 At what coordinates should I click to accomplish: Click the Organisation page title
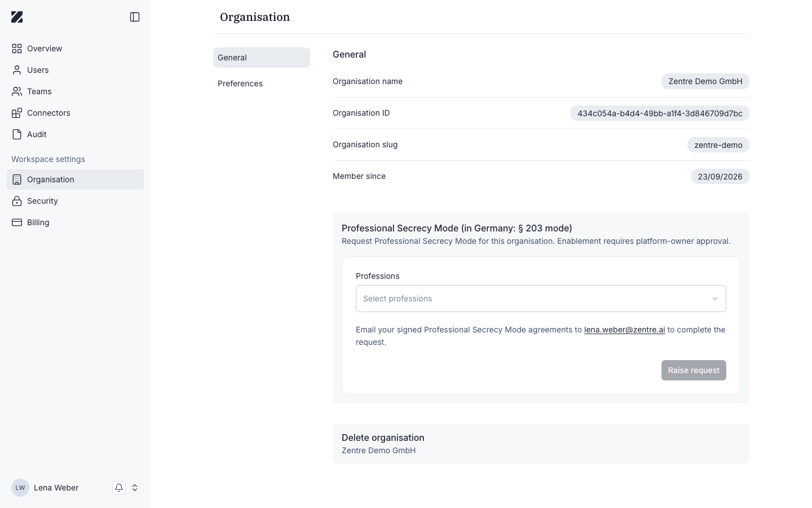coord(255,17)
